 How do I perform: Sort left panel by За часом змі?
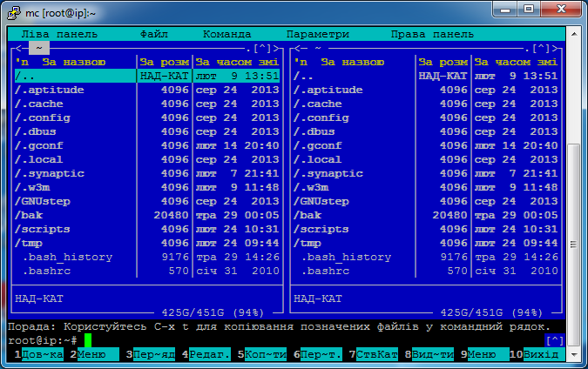(237, 62)
